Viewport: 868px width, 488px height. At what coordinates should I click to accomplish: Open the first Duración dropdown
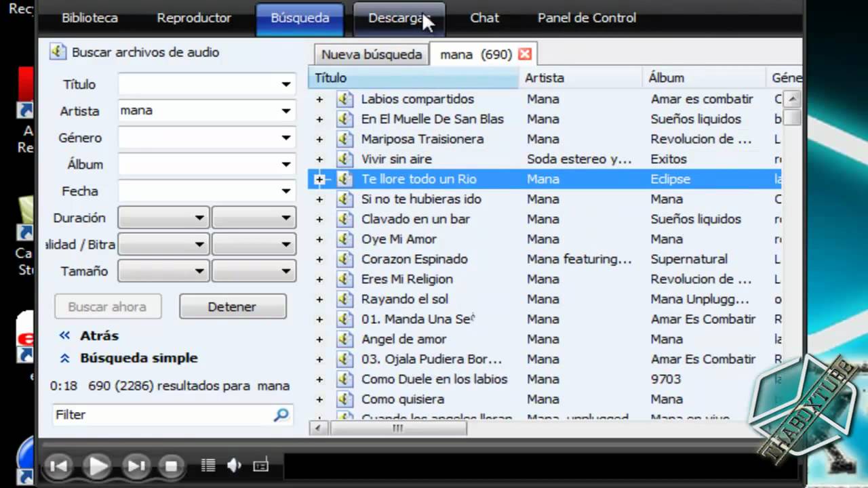(163, 218)
